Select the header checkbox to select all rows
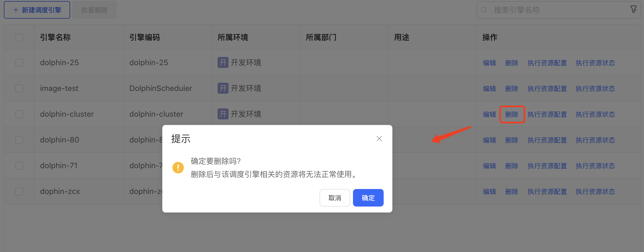The height and width of the screenshot is (252, 644). [19, 37]
